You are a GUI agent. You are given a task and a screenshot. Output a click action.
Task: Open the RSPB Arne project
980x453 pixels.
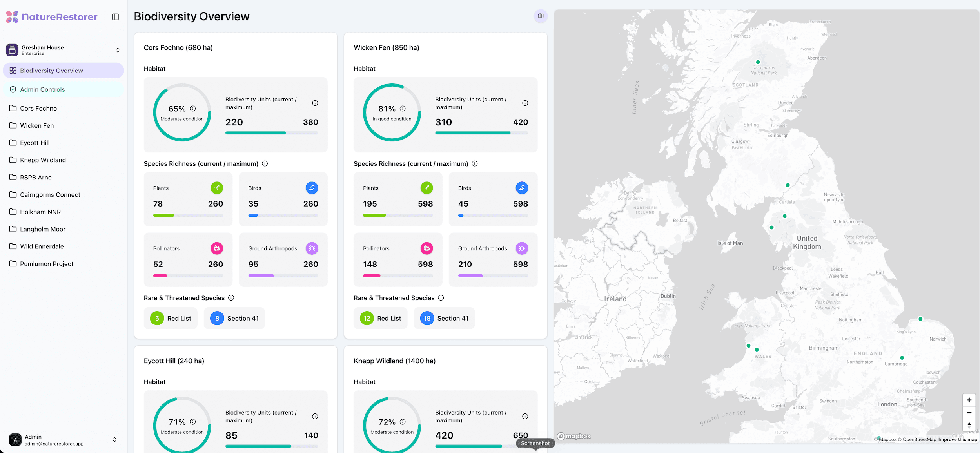tap(63, 177)
